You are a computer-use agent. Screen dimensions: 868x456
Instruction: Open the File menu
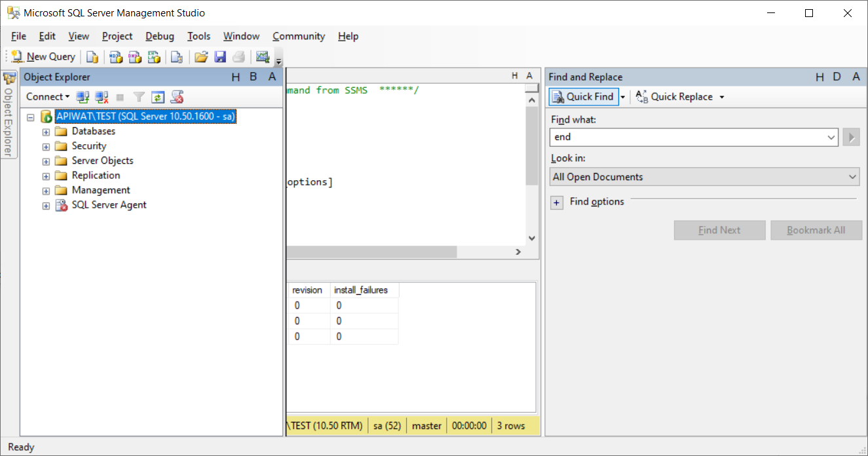point(18,36)
